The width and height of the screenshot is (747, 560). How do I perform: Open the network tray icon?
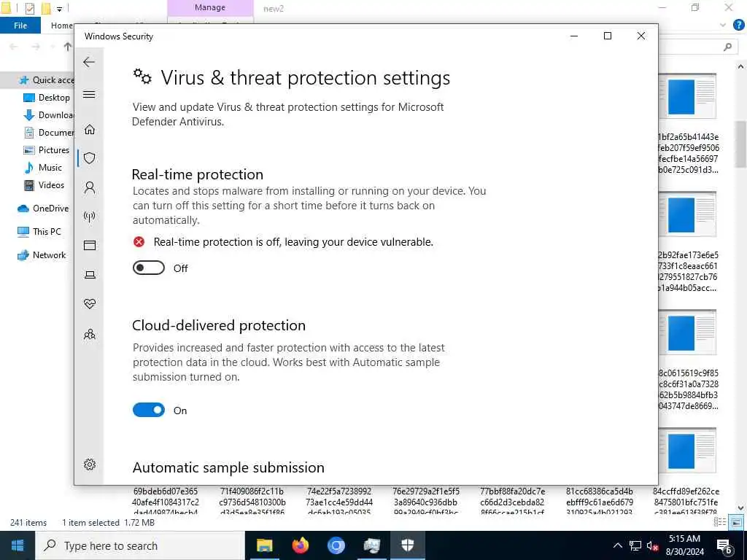(x=635, y=545)
